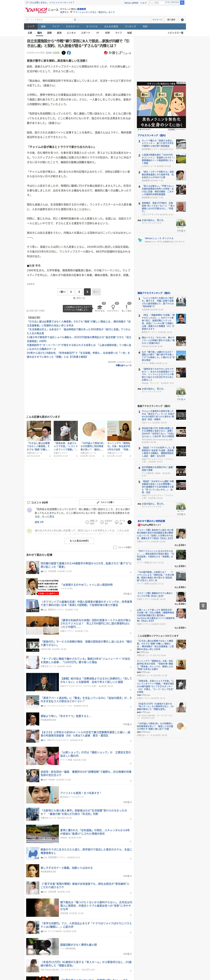The image size is (210, 980).
Task: Go to page 1 of article
Action: [x=71, y=292]
